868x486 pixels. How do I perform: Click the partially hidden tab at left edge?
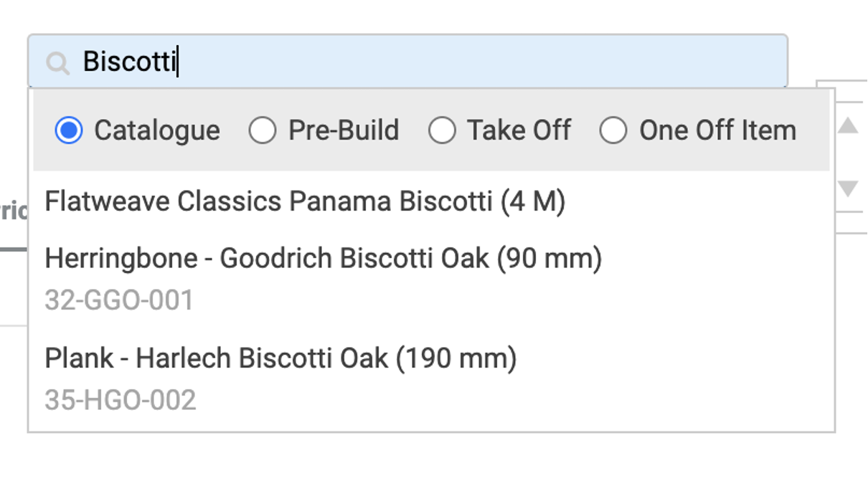[x=13, y=212]
